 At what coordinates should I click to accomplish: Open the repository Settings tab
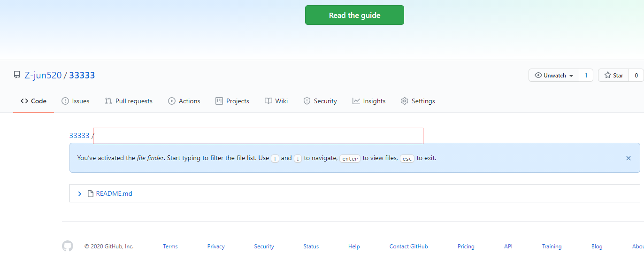pyautogui.click(x=418, y=101)
